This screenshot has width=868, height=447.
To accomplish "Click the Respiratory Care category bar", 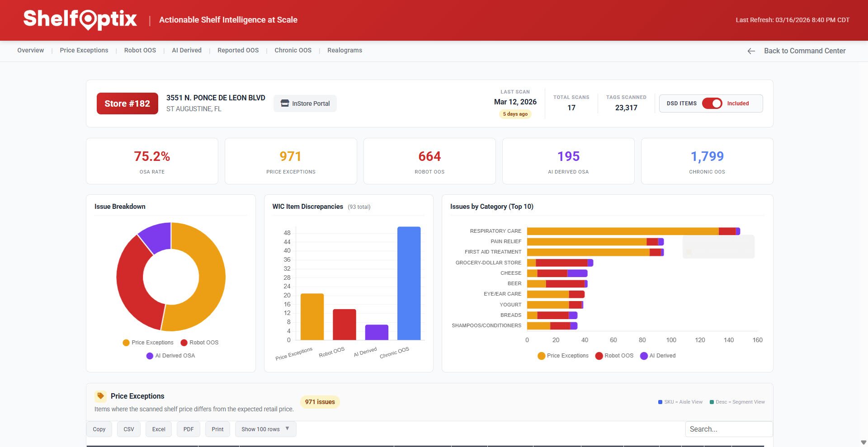I will pyautogui.click(x=633, y=231).
